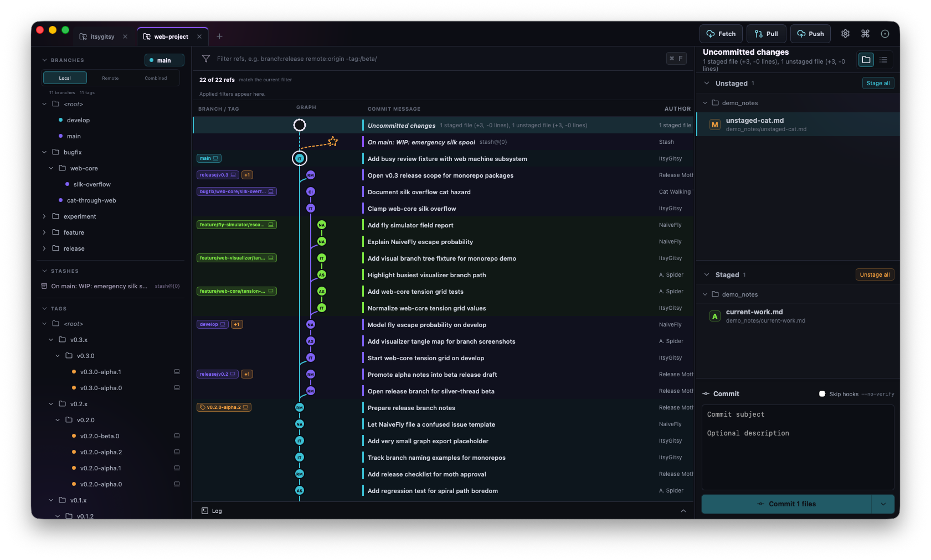Close the itsygitsy tab
The width and height of the screenshot is (931, 560).
tap(125, 37)
